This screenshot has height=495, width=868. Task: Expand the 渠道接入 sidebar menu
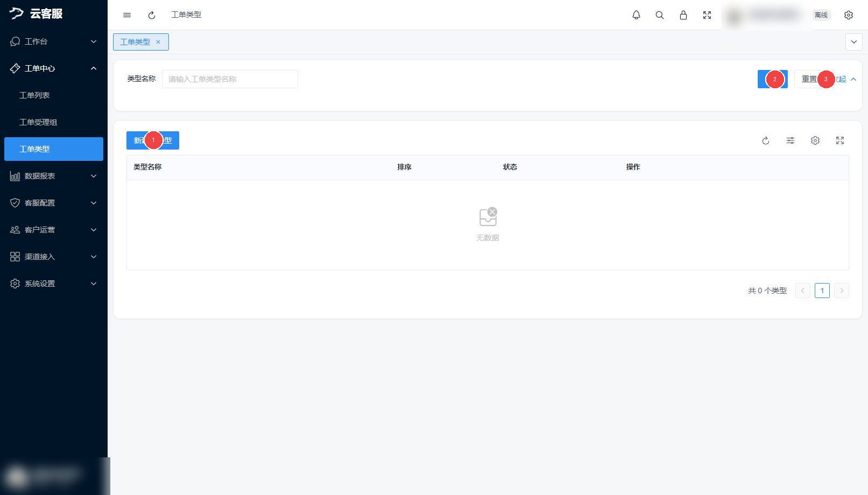(x=54, y=257)
